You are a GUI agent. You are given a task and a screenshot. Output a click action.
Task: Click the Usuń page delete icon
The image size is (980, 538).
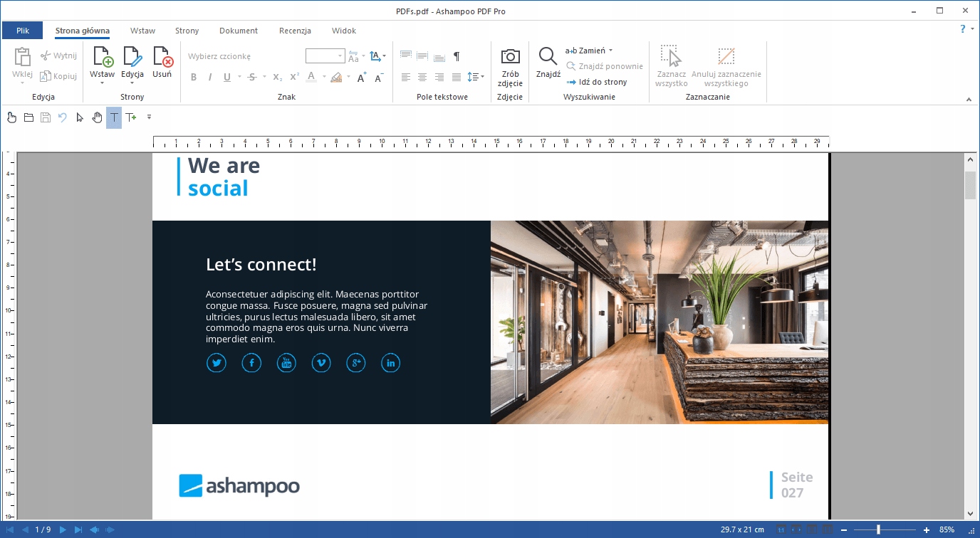(x=162, y=56)
